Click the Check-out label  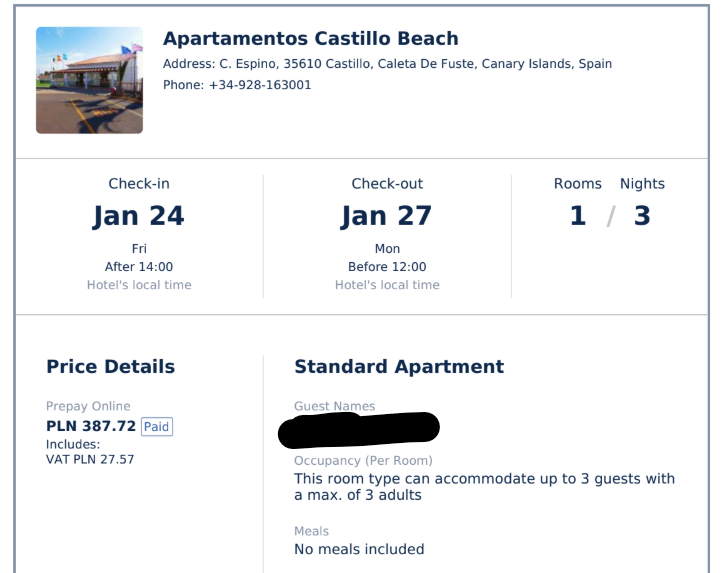coord(387,184)
